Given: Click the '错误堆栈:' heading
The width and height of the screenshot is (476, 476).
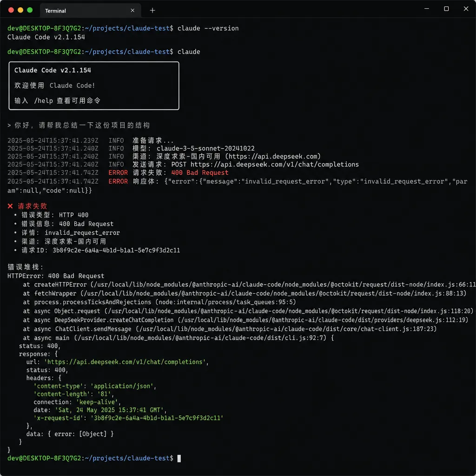Looking at the screenshot, I should click(26, 267).
